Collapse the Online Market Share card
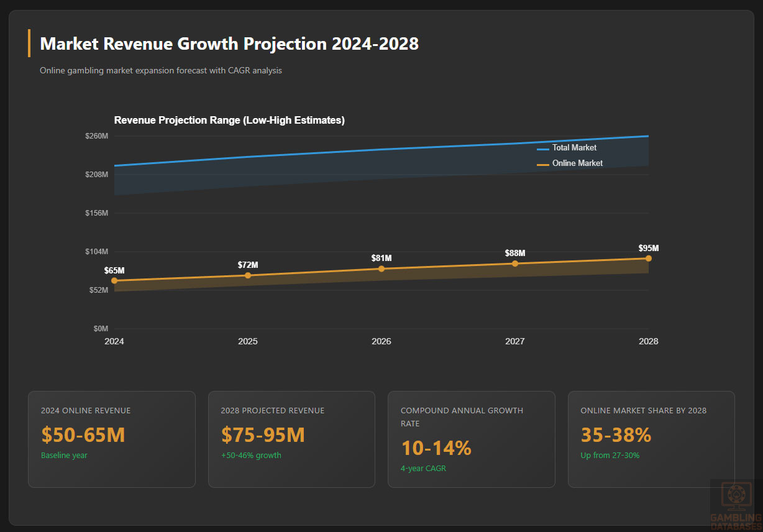This screenshot has width=763, height=532. point(651,439)
